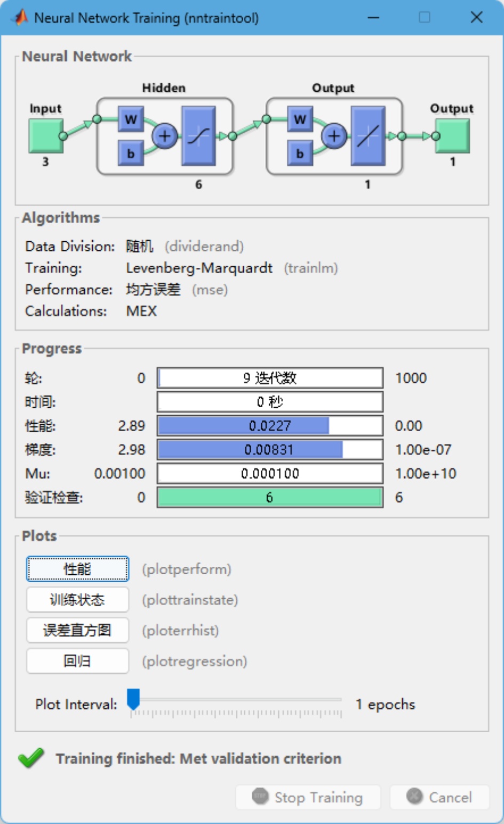Click the green Input block in diagram
Image resolution: width=504 pixels, height=824 pixels.
tap(46, 136)
